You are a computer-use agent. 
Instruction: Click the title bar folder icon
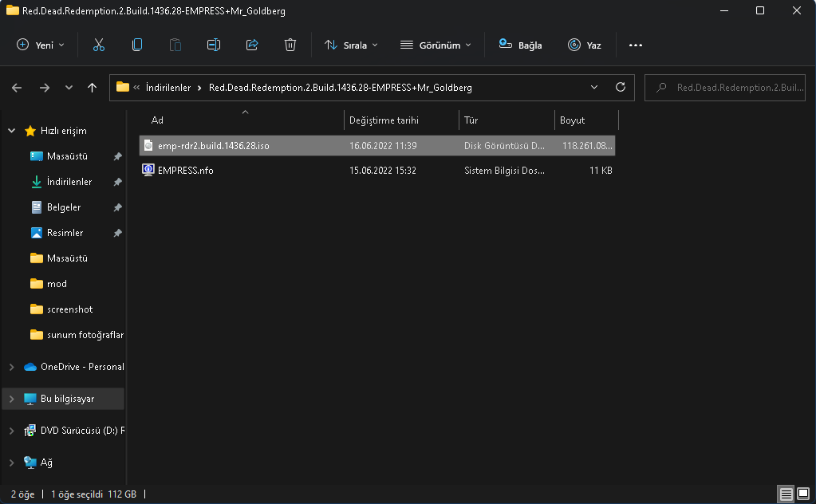(x=13, y=10)
